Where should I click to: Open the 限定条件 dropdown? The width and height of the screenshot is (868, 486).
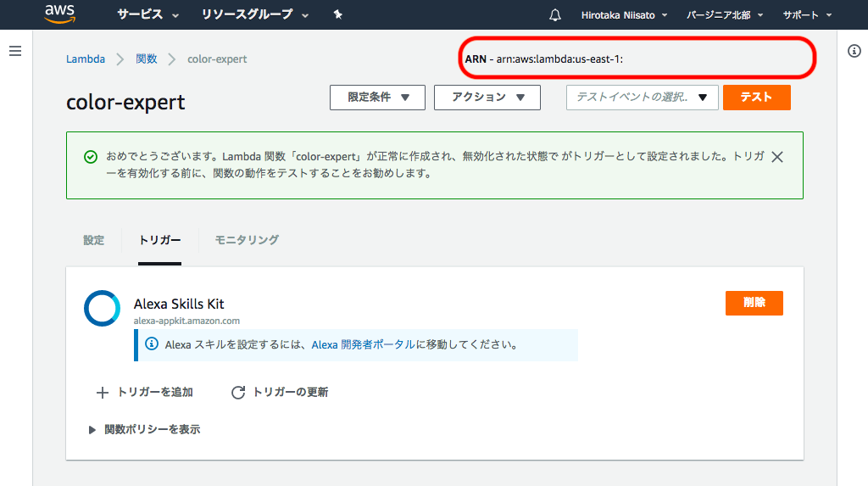[x=377, y=98]
